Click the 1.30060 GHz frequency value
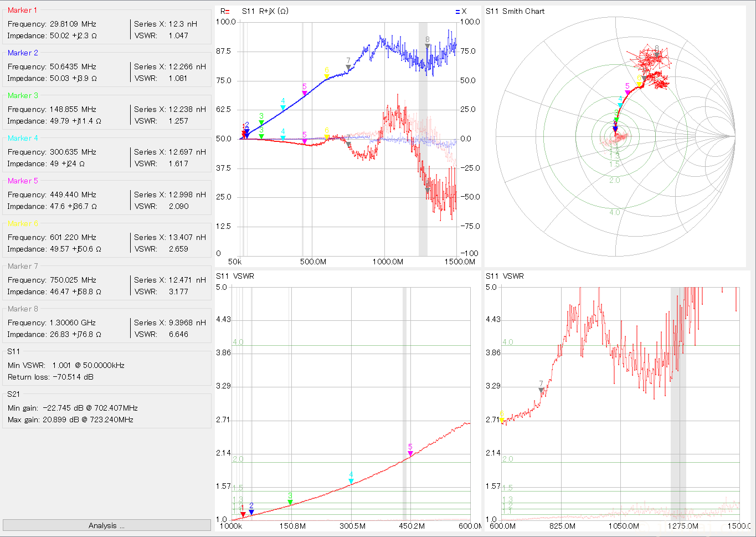This screenshot has height=537, width=756. [73, 323]
